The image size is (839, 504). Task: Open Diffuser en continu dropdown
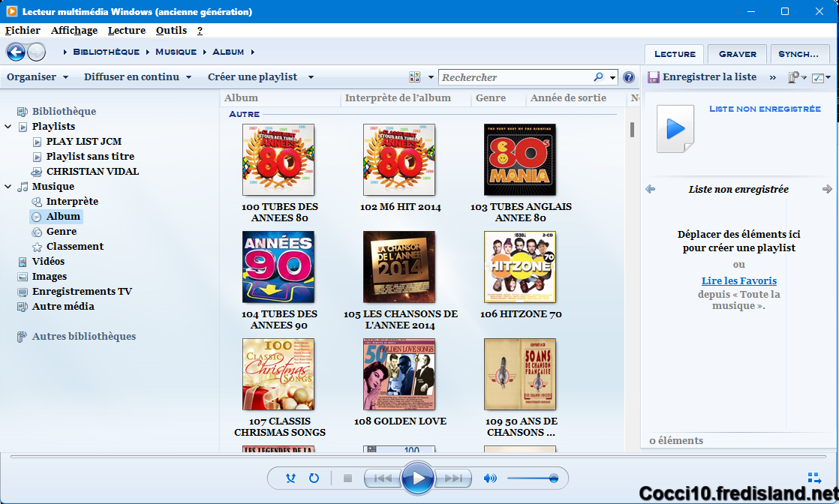[x=137, y=77]
